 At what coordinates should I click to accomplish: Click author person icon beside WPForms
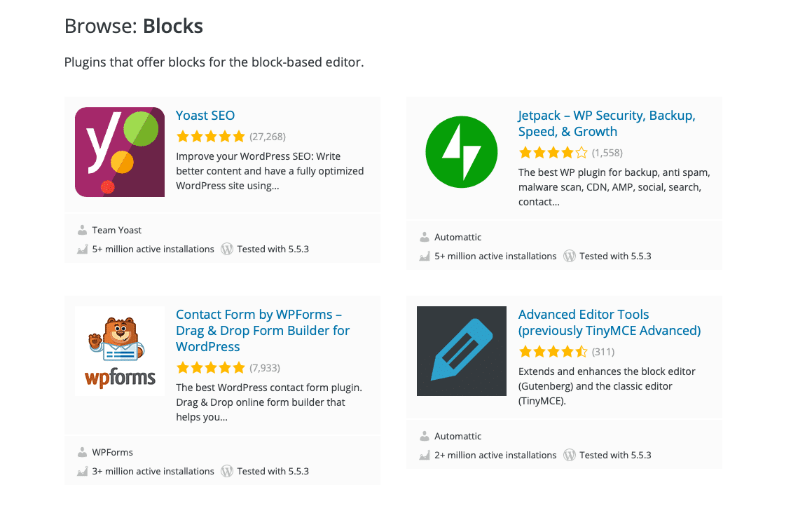pos(81,452)
